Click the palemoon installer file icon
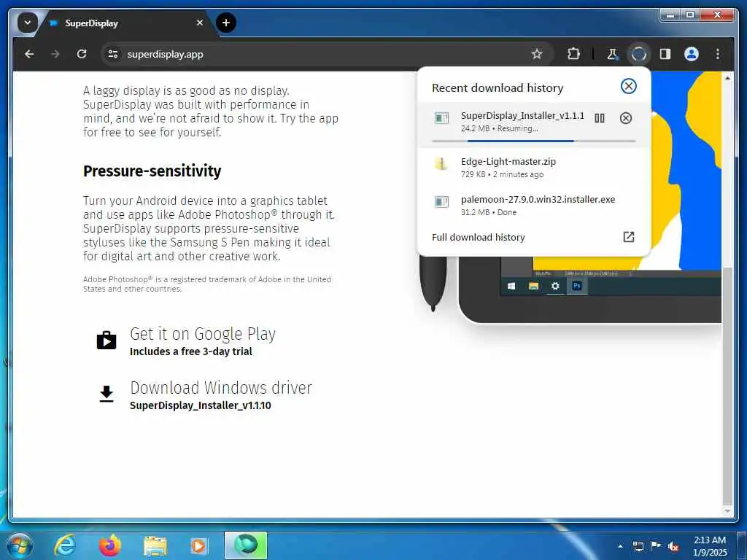Viewport: 747px width, 560px height. pos(441,201)
